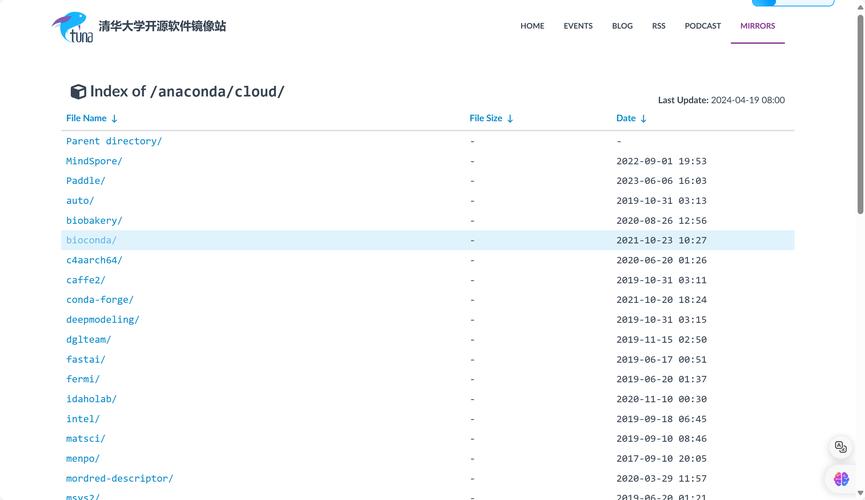Click the Index of /anaconda/cloud/ heading
865x500 pixels.
point(187,92)
